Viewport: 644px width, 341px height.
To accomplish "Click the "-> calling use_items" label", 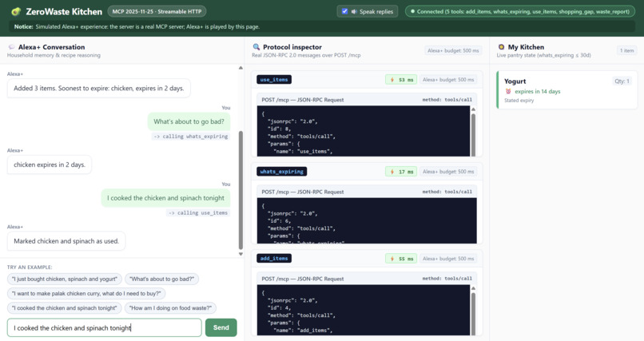I will [x=198, y=212].
